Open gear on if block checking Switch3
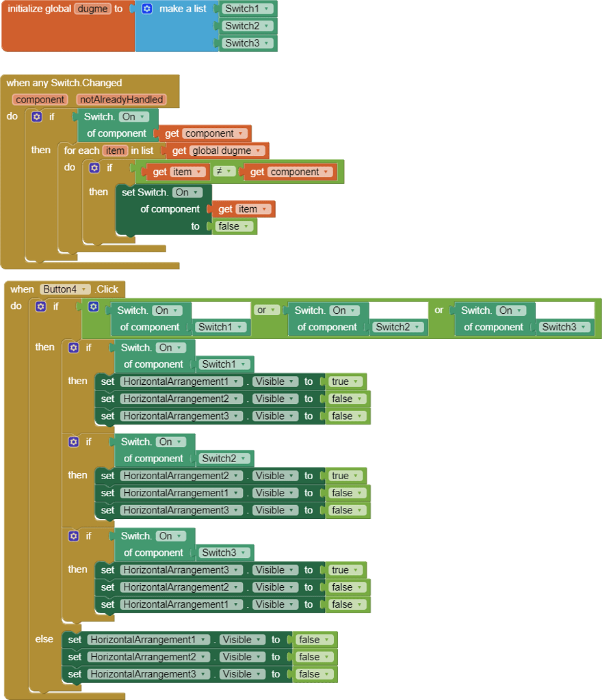The height and width of the screenshot is (700, 602). tap(73, 537)
